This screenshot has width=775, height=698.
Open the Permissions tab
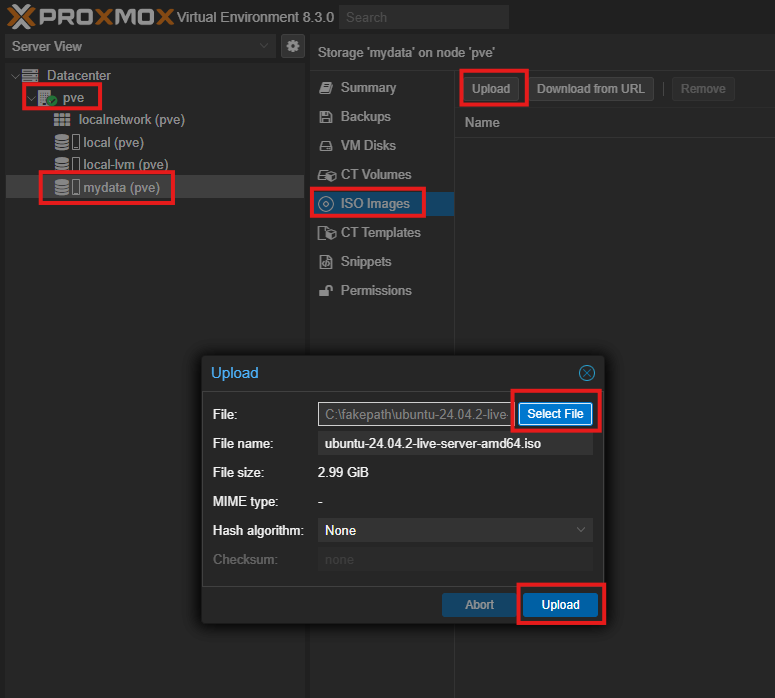[x=382, y=291]
